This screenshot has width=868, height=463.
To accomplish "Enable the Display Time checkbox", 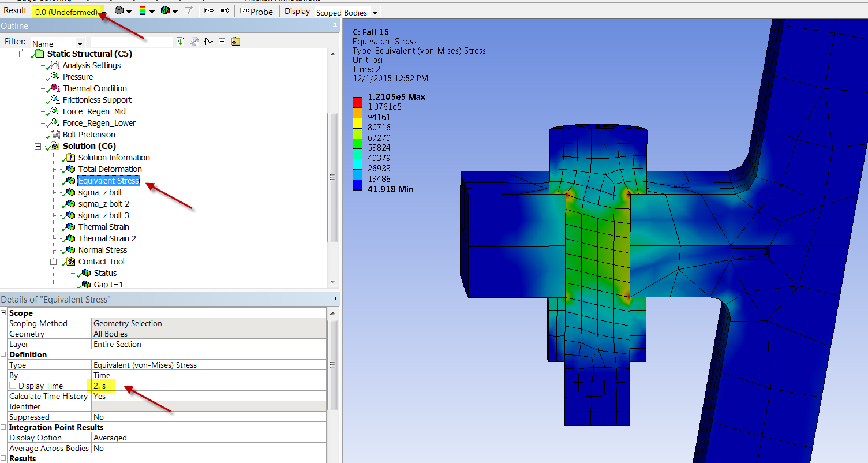I will [13, 386].
